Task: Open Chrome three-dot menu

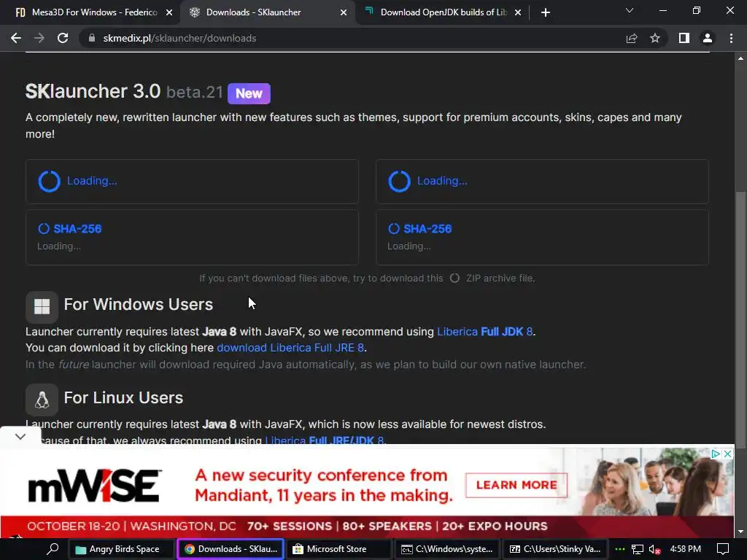Action: (731, 38)
